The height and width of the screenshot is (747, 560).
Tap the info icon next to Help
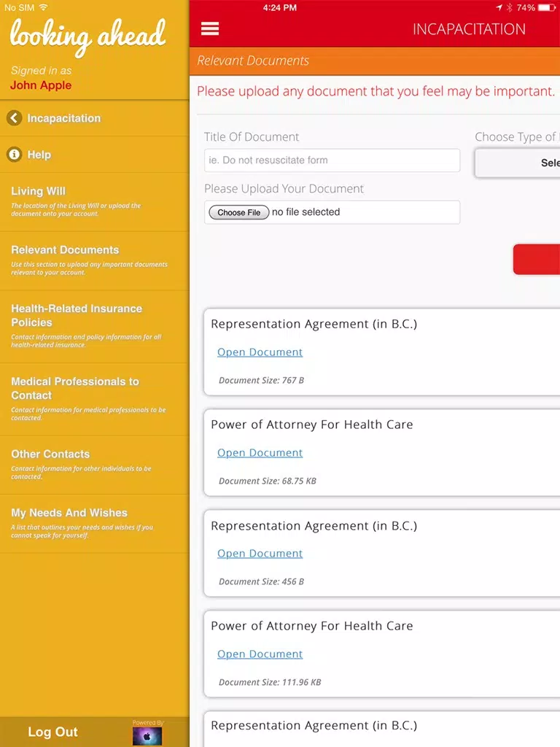[x=15, y=155]
